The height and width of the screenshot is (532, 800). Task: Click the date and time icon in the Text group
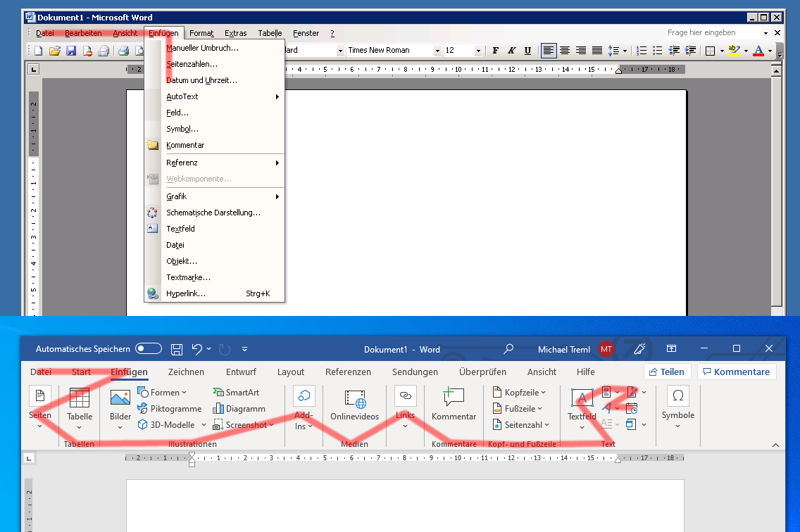click(x=632, y=409)
